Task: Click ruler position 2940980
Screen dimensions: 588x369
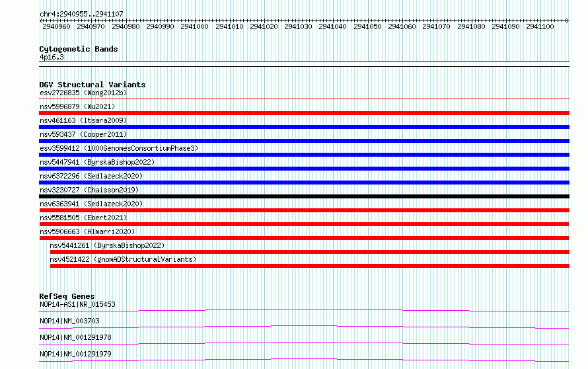Action: click(126, 26)
